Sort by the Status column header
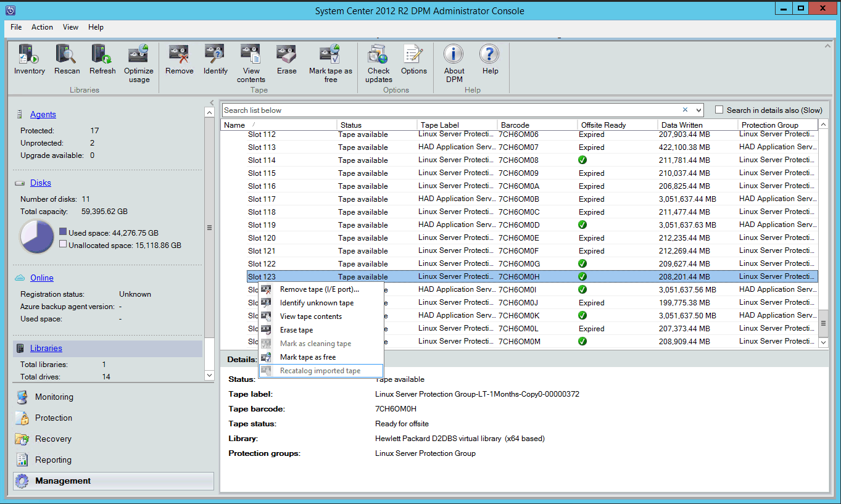The height and width of the screenshot is (504, 841). pos(377,125)
